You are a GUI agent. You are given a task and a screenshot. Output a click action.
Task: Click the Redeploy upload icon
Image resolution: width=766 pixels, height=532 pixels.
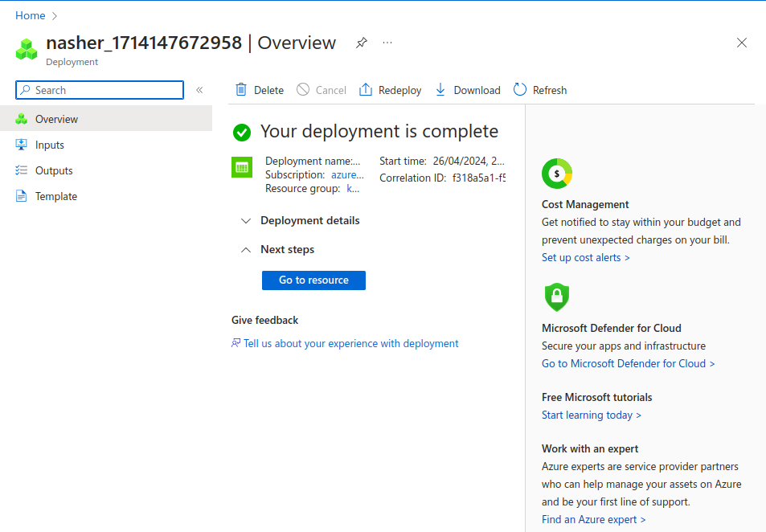tap(366, 90)
